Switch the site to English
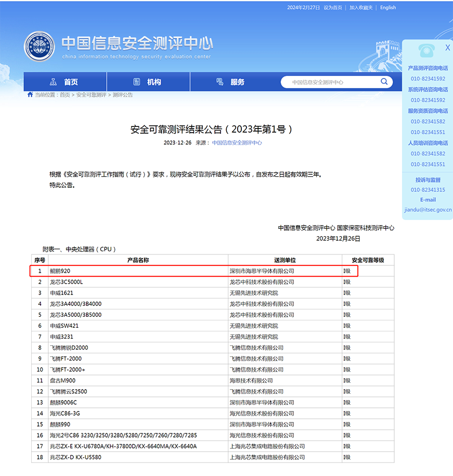 tap(388, 8)
